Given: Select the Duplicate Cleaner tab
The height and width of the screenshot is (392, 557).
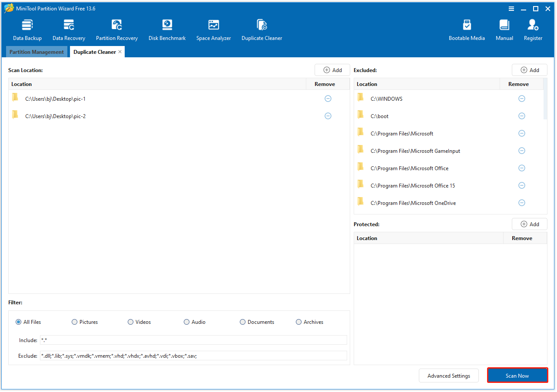Looking at the screenshot, I should click(95, 52).
